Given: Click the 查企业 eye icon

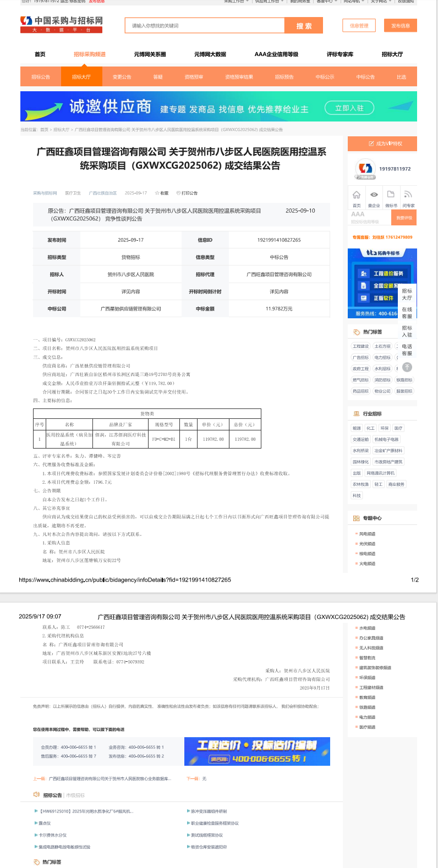Looking at the screenshot, I should click(x=374, y=195).
